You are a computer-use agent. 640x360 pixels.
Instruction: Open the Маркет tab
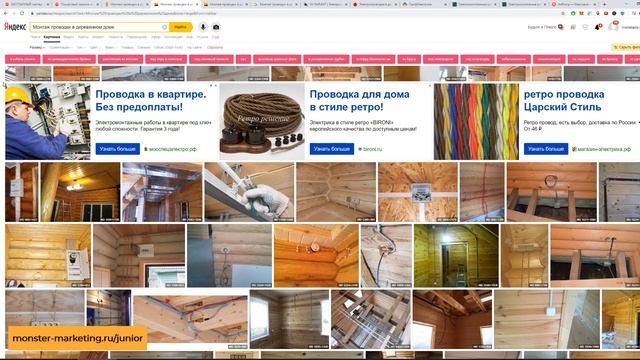(x=98, y=37)
